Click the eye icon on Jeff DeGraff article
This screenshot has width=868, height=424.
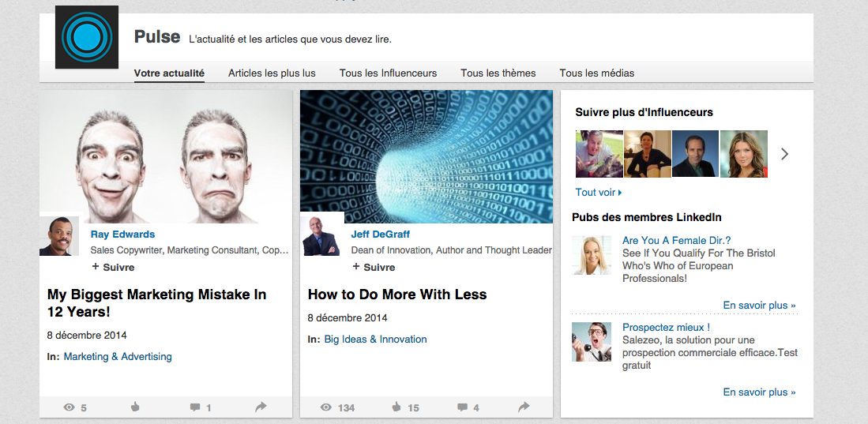326,407
